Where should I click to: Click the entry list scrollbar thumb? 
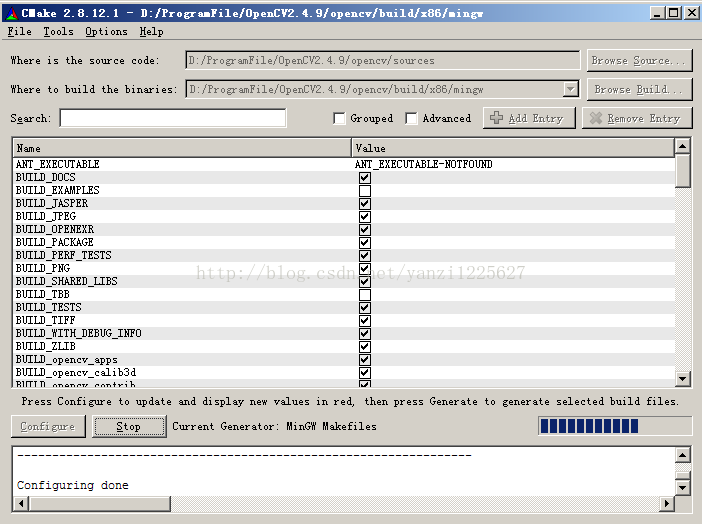click(x=682, y=171)
